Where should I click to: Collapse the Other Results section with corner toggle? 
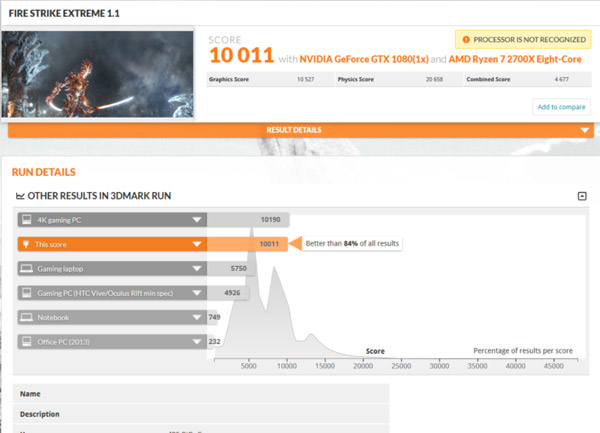[x=582, y=196]
